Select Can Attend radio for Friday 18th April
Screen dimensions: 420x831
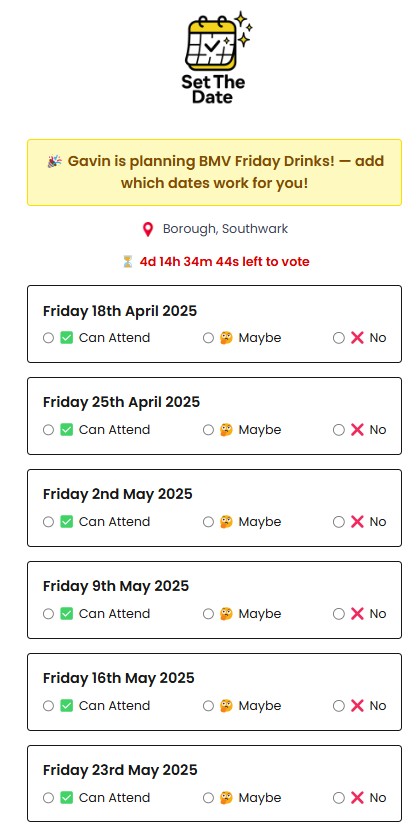click(x=48, y=338)
